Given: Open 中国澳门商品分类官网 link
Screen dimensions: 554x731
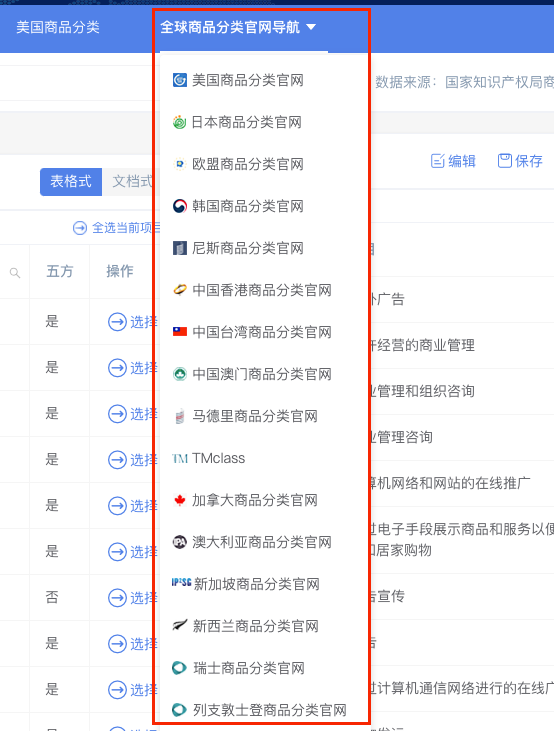Looking at the screenshot, I should tap(262, 374).
